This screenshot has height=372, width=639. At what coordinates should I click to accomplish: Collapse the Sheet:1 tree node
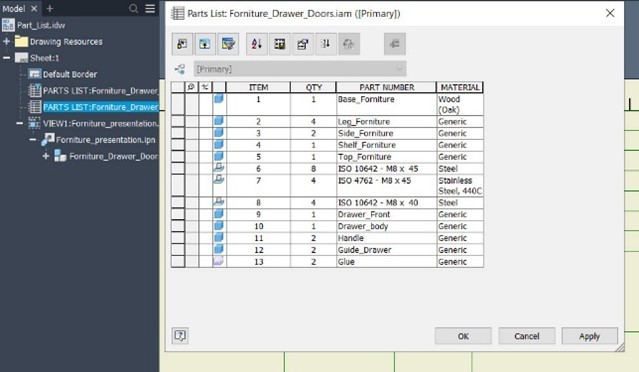7,58
